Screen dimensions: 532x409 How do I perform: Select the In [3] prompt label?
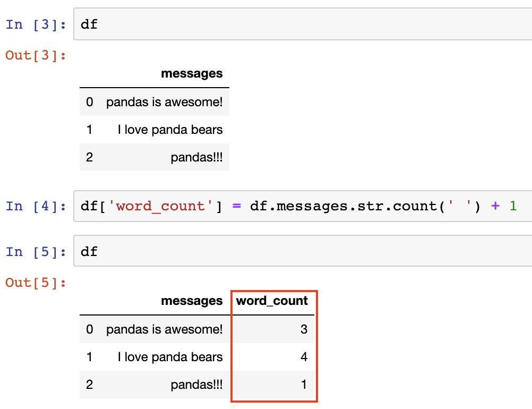[x=36, y=24]
